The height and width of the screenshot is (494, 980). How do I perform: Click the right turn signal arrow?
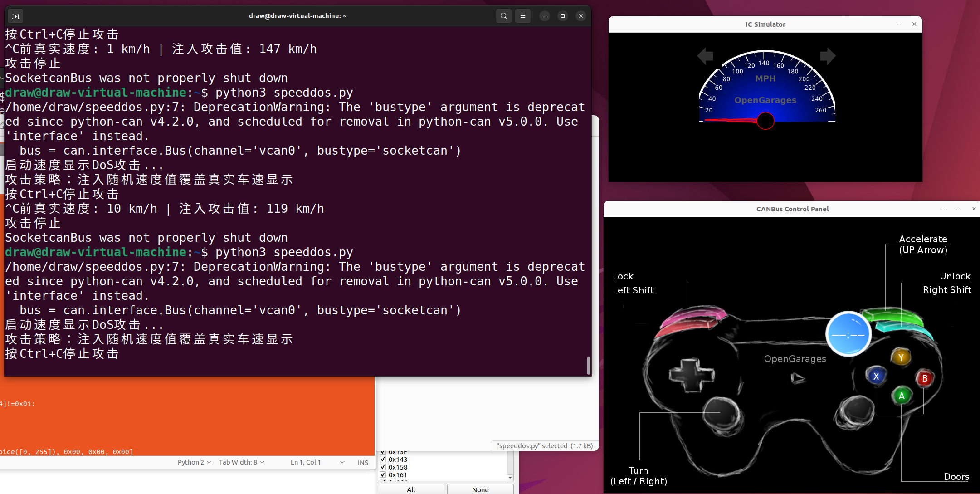[x=827, y=56]
